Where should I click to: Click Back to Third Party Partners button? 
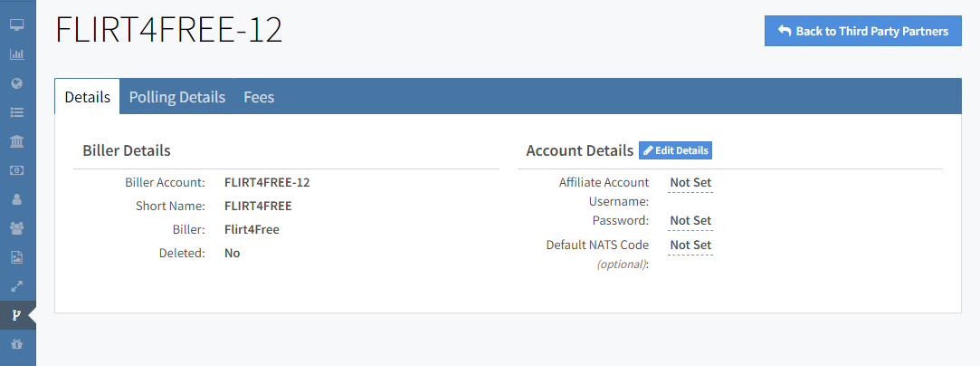(x=862, y=31)
